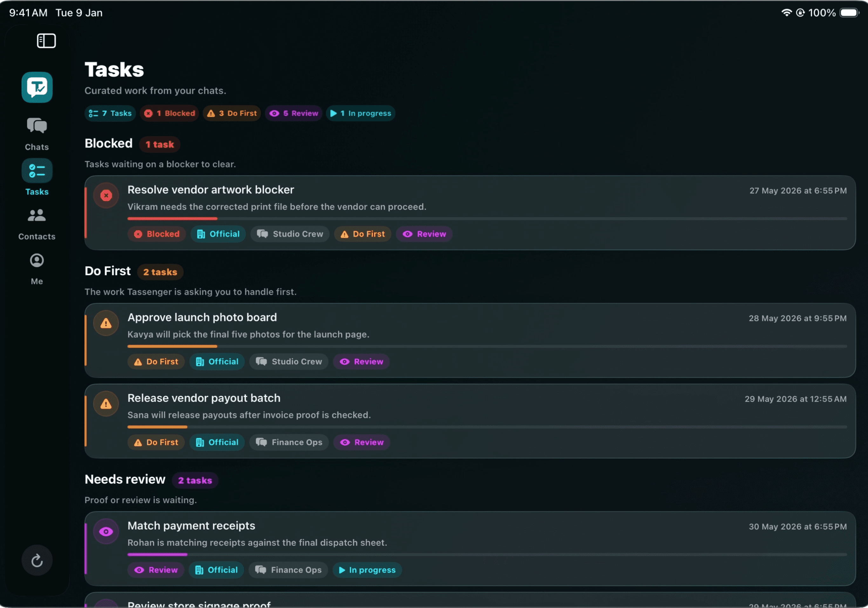Viewport: 868px width, 608px height.
Task: Open the Chats section
Action: click(37, 134)
